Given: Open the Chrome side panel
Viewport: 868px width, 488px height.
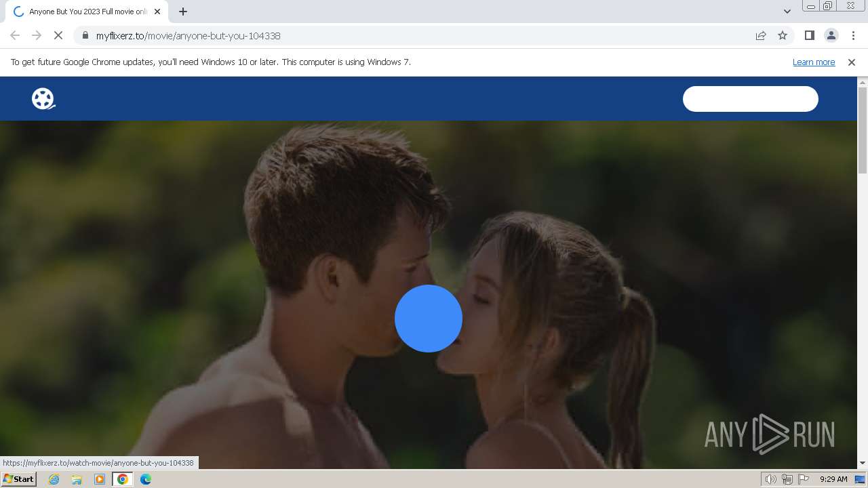Looking at the screenshot, I should (x=809, y=35).
